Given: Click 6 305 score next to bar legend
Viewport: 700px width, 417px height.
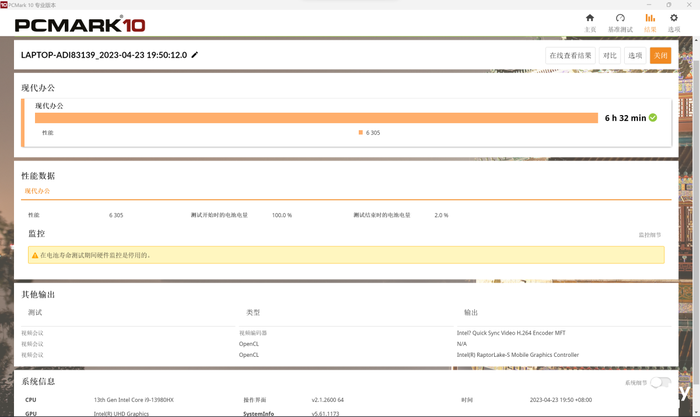Looking at the screenshot, I should (x=373, y=133).
